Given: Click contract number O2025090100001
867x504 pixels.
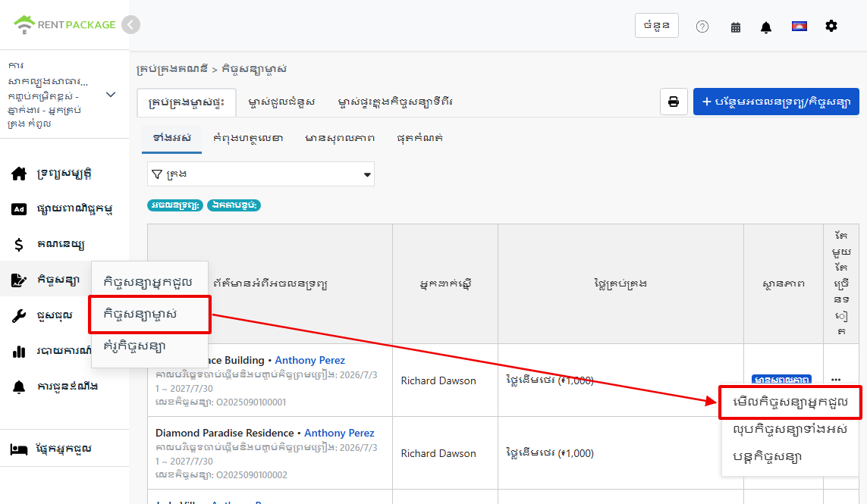Looking at the screenshot, I should (251, 402).
